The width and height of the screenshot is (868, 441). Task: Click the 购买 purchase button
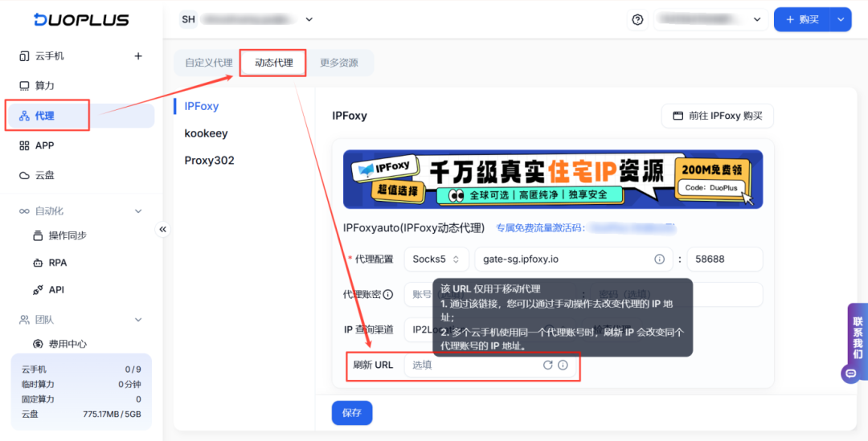click(802, 19)
